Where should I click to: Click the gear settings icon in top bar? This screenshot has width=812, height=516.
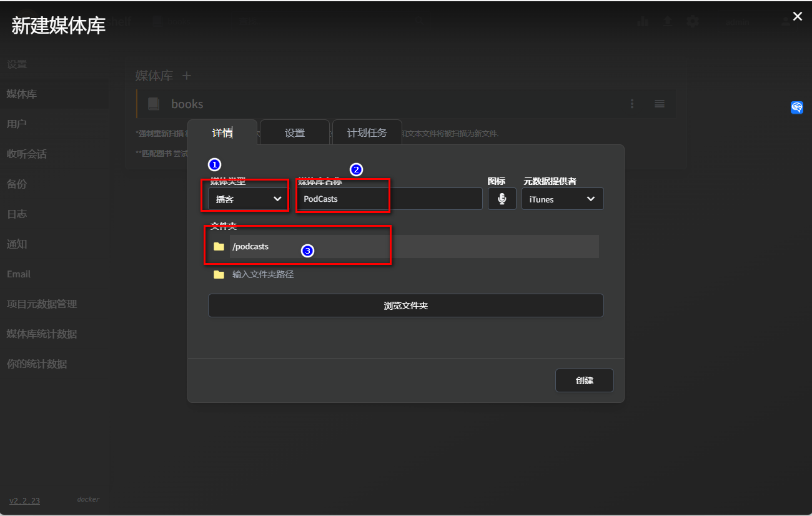coord(692,21)
